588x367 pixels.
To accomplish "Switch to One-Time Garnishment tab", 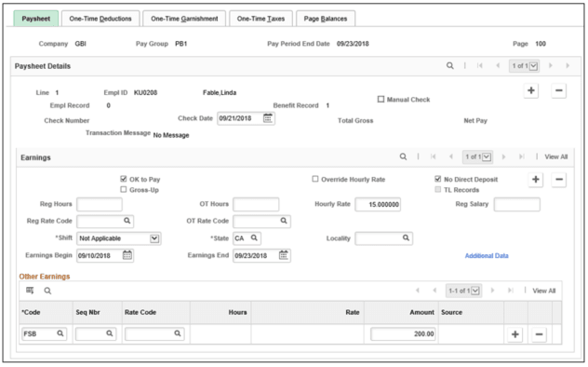I will point(184,19).
